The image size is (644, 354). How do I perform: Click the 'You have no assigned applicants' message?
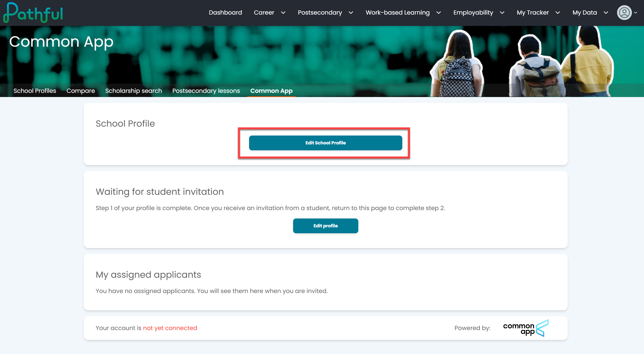pyautogui.click(x=212, y=291)
